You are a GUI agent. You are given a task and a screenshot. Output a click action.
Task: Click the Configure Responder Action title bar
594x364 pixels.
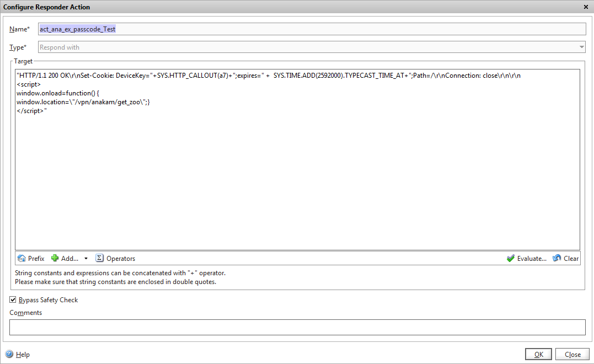tap(276, 7)
